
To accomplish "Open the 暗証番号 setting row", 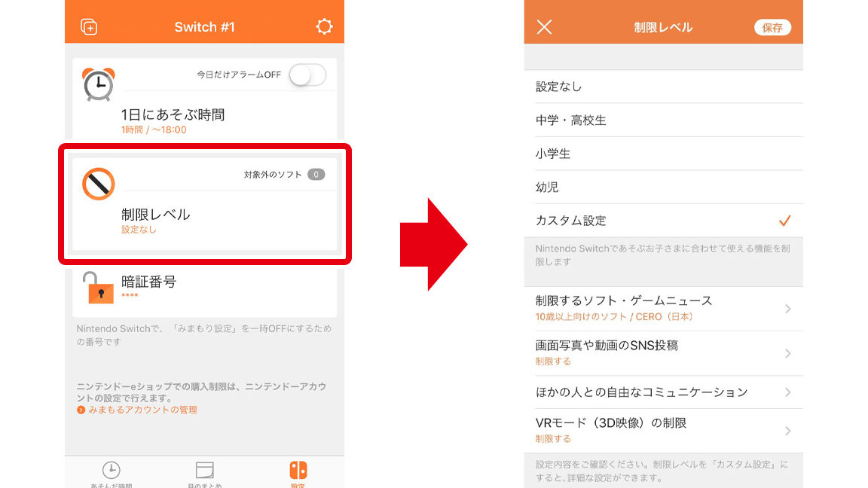I will (x=205, y=287).
